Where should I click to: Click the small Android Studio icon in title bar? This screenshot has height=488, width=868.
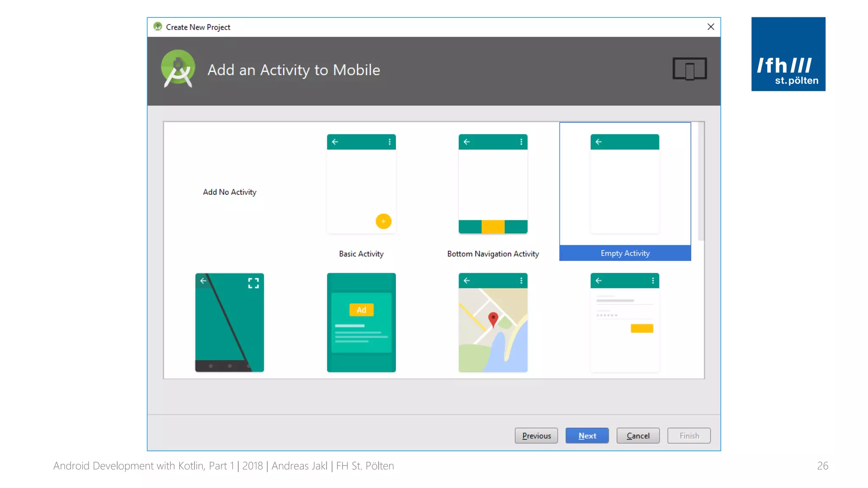158,27
